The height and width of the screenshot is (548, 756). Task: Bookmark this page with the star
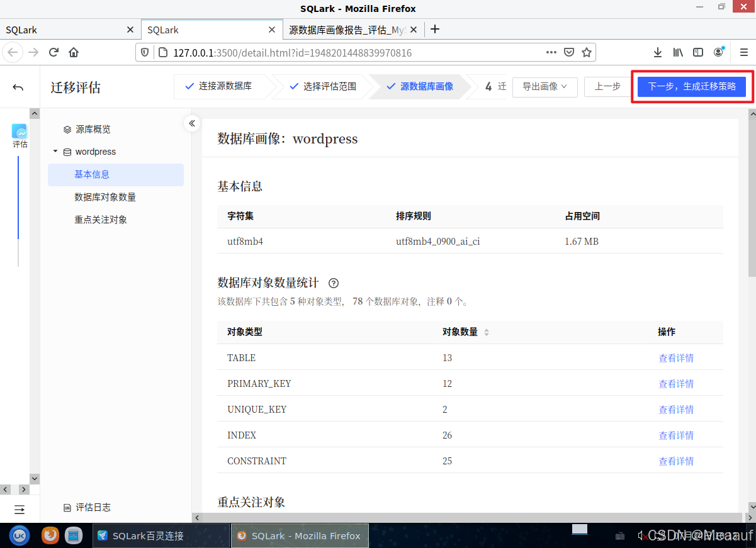[x=587, y=52]
